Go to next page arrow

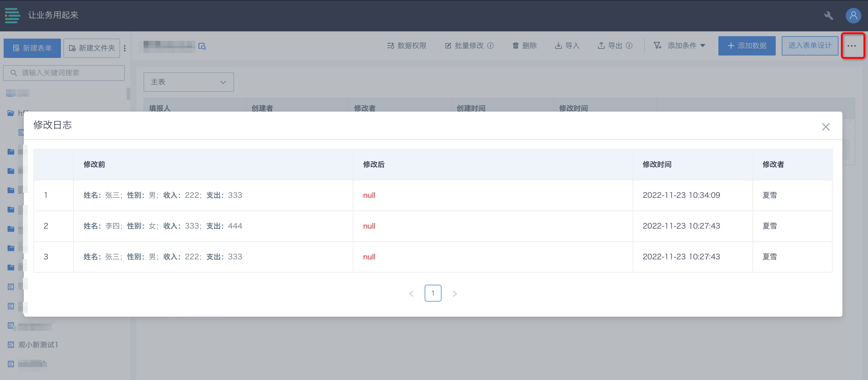pos(455,293)
